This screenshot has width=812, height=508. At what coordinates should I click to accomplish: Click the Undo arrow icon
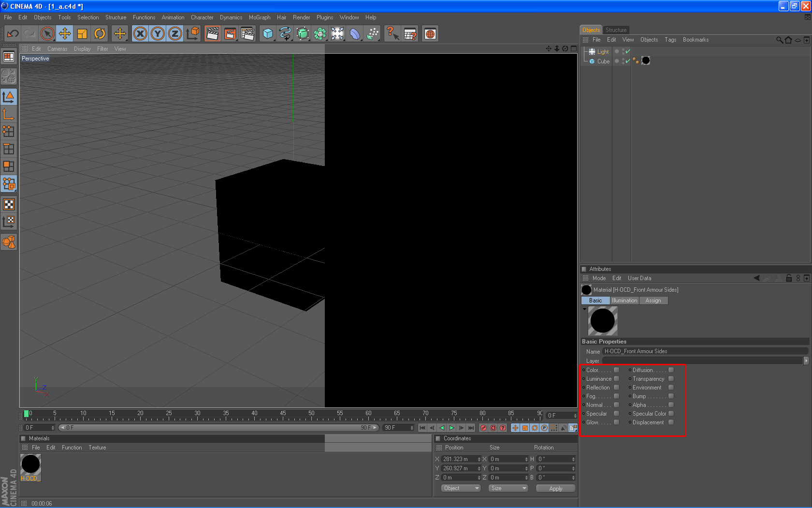13,34
